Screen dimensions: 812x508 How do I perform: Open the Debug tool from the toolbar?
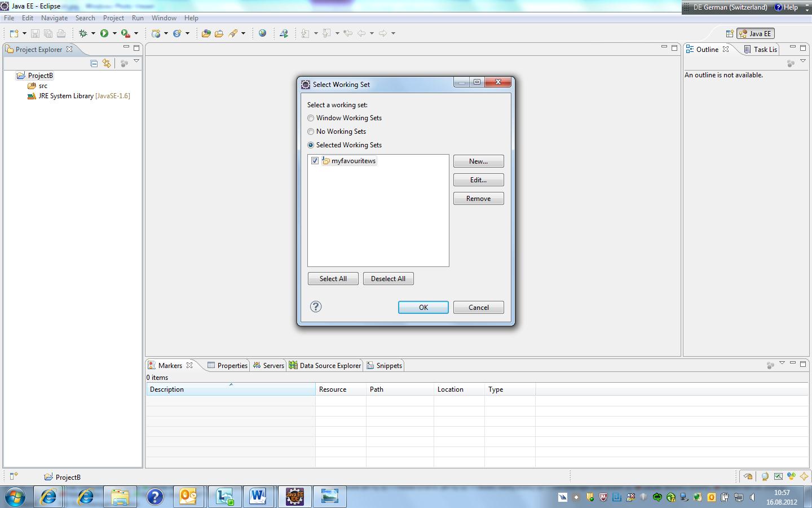[x=83, y=33]
